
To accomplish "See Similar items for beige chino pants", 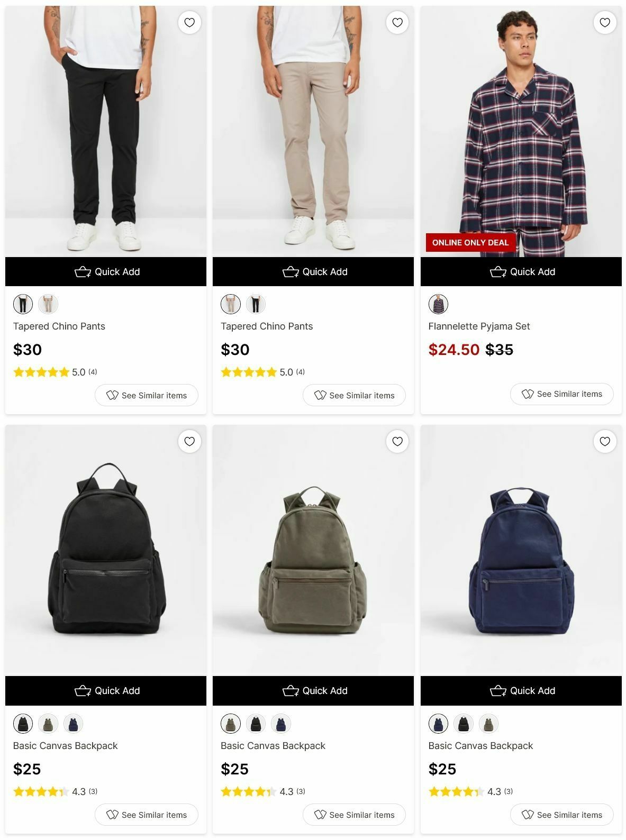I will coord(354,396).
